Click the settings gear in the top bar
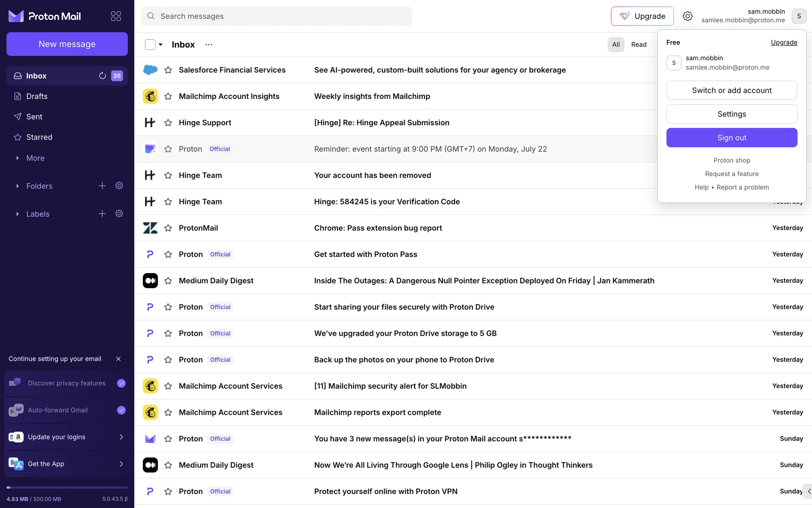The width and height of the screenshot is (812, 508). (x=687, y=16)
